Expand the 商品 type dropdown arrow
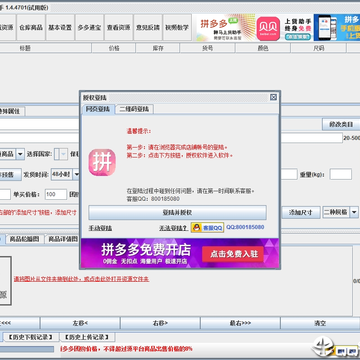 [20, 154]
